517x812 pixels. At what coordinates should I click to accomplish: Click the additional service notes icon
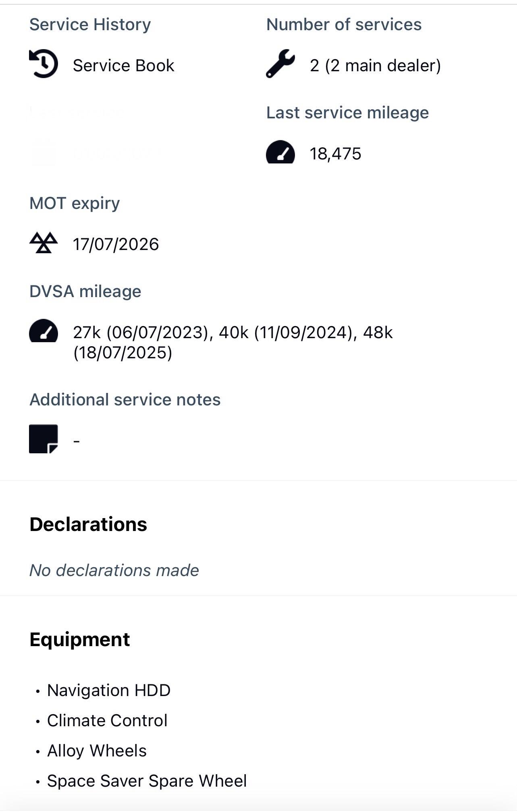click(44, 439)
